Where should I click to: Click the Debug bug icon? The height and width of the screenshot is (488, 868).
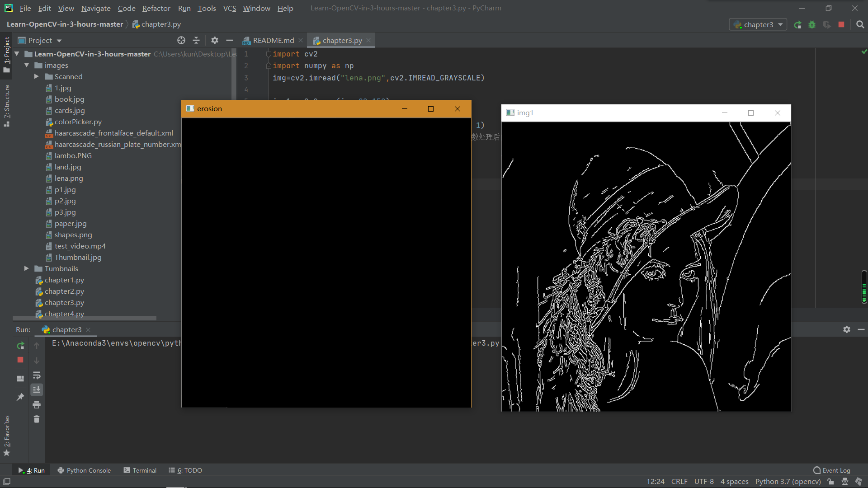[812, 25]
